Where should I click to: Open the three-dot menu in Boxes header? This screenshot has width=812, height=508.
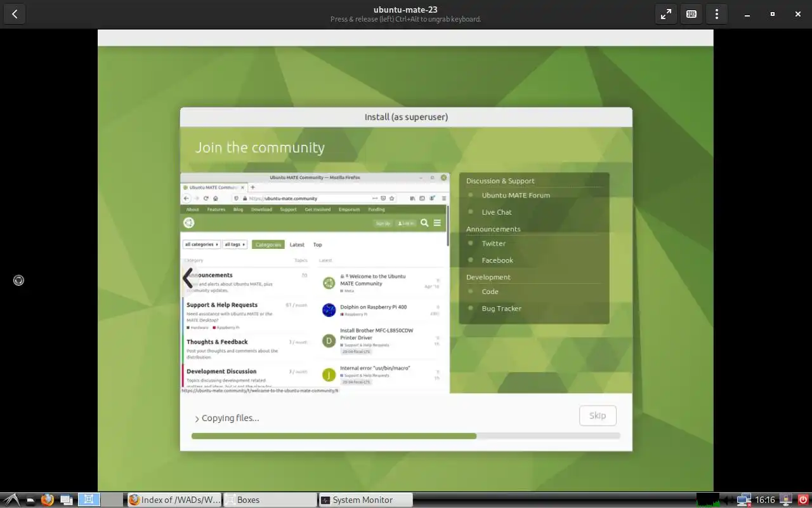pos(717,14)
